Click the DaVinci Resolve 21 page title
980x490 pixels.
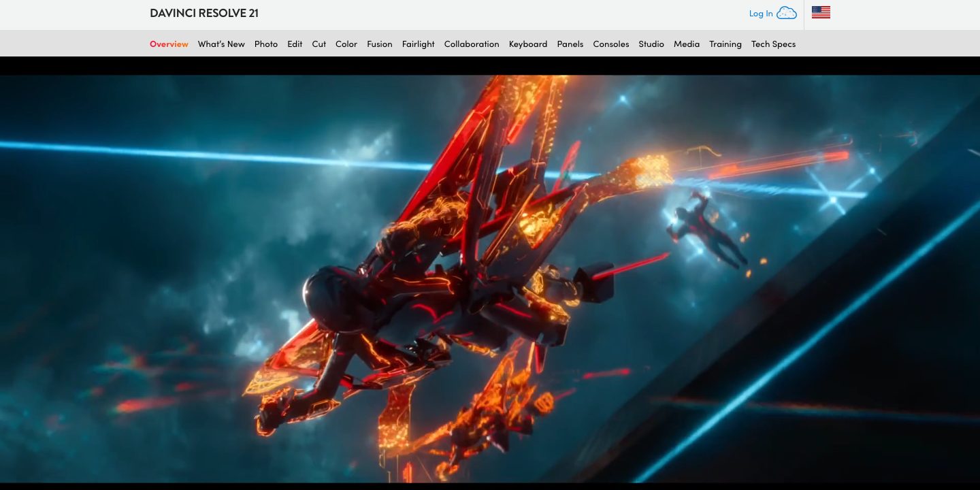click(204, 13)
